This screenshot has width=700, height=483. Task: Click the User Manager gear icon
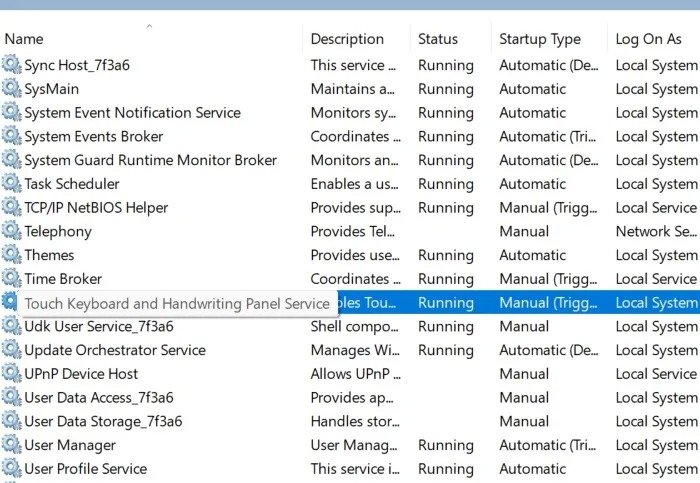tap(11, 446)
